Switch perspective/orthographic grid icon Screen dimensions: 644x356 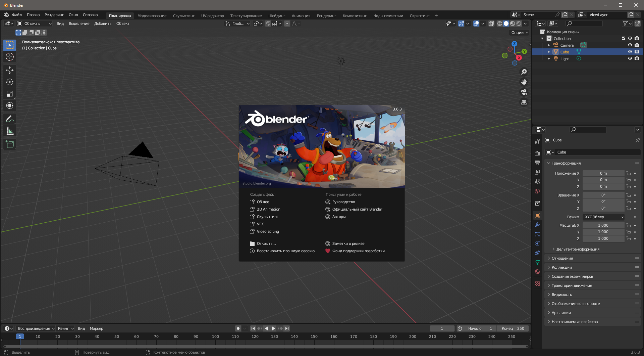click(x=524, y=102)
